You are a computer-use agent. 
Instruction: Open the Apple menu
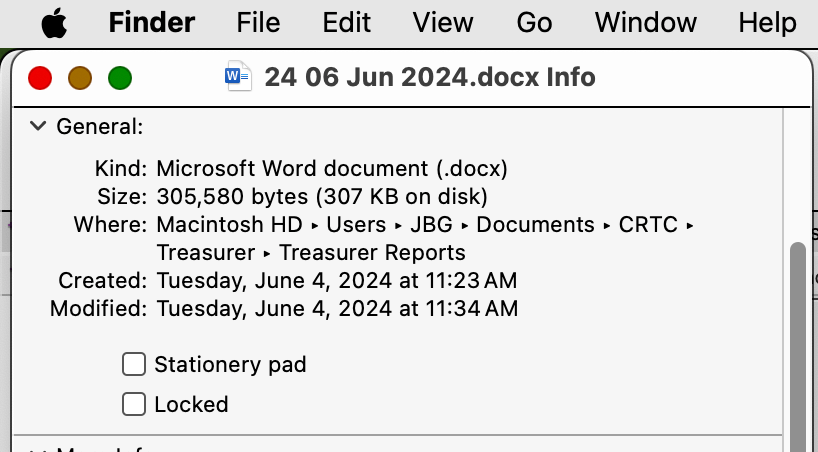click(x=53, y=22)
